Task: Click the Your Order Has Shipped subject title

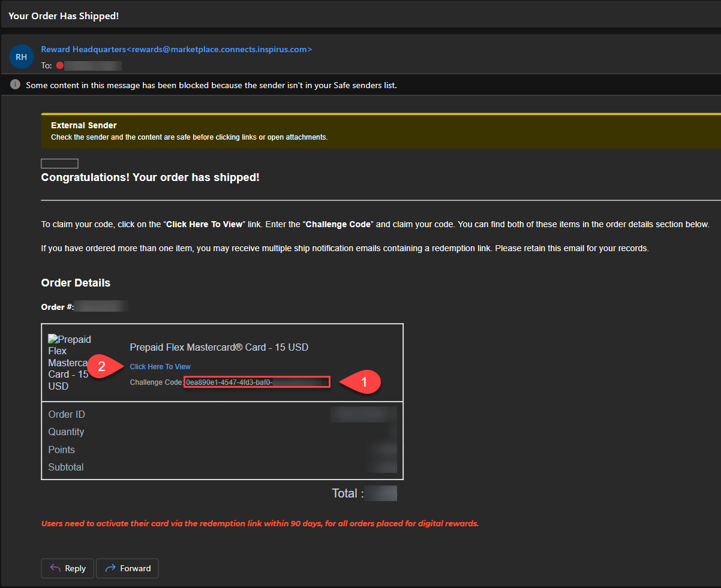Action: 64,16
